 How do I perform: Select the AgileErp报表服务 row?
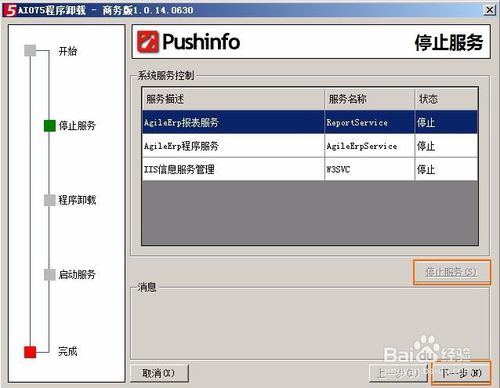(x=310, y=122)
